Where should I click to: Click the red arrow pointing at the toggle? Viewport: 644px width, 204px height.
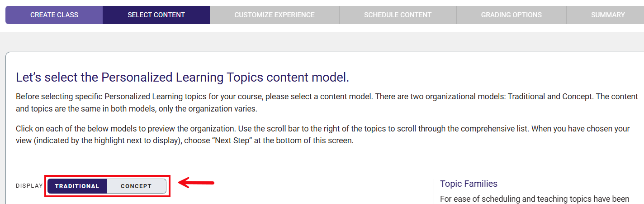point(196,183)
